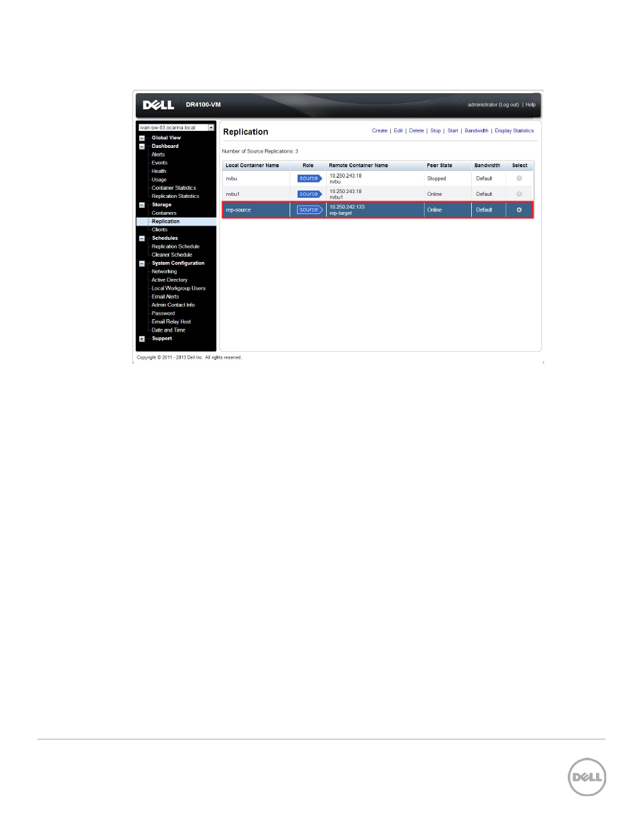Open the ivan-sw-03.ocarina.local host dropdown
Screen dimensions: 644x834
tap(177, 128)
